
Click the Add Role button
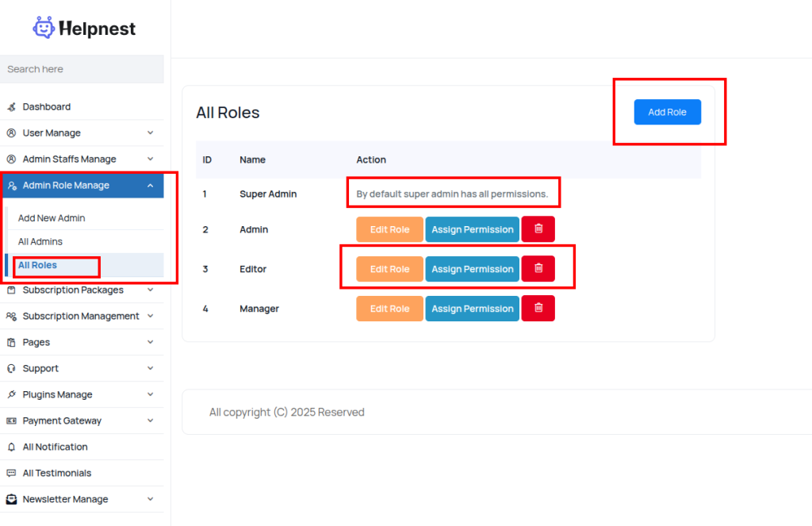tap(667, 112)
